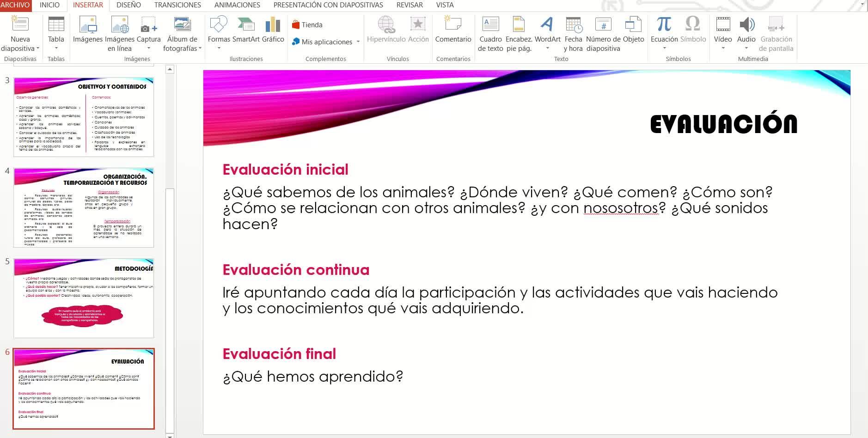The image size is (868, 438).
Task: Click Grabación de pantalla icon
Action: point(776,24)
